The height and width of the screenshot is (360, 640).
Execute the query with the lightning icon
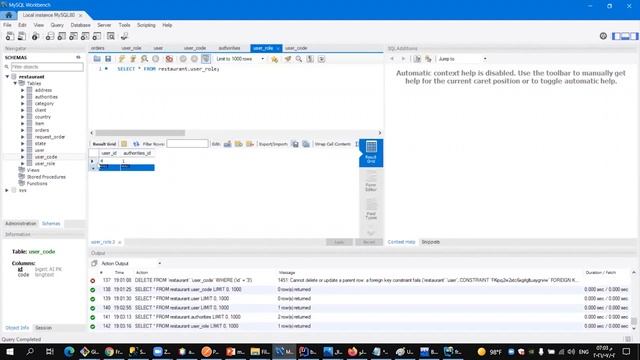tap(122, 59)
